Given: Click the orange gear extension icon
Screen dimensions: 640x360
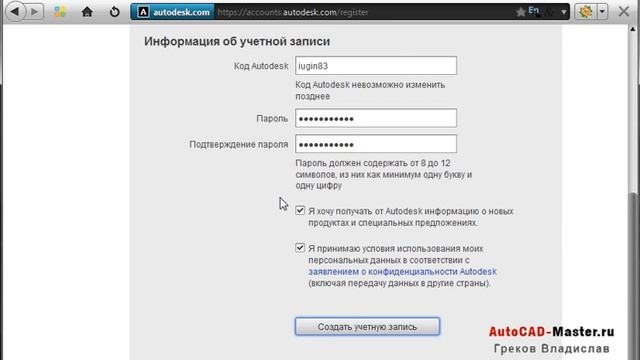Looking at the screenshot, I should 586,12.
